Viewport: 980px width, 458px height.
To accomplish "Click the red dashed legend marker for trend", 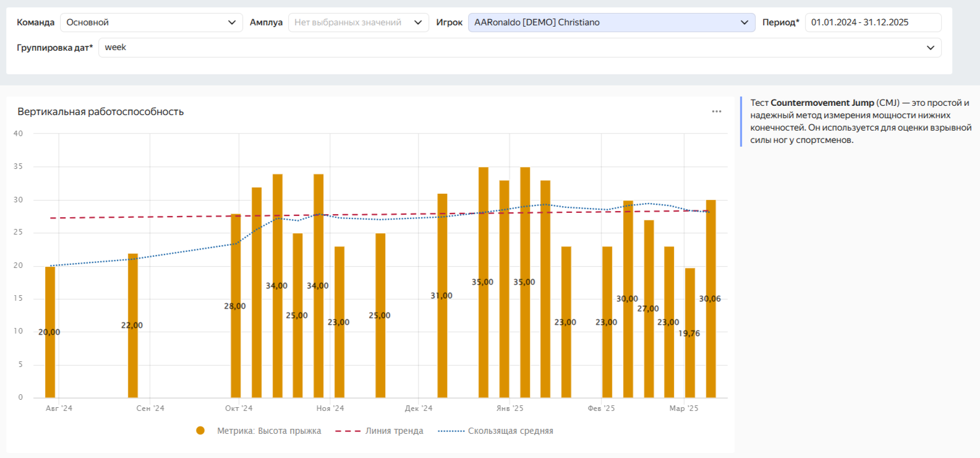I will [348, 431].
